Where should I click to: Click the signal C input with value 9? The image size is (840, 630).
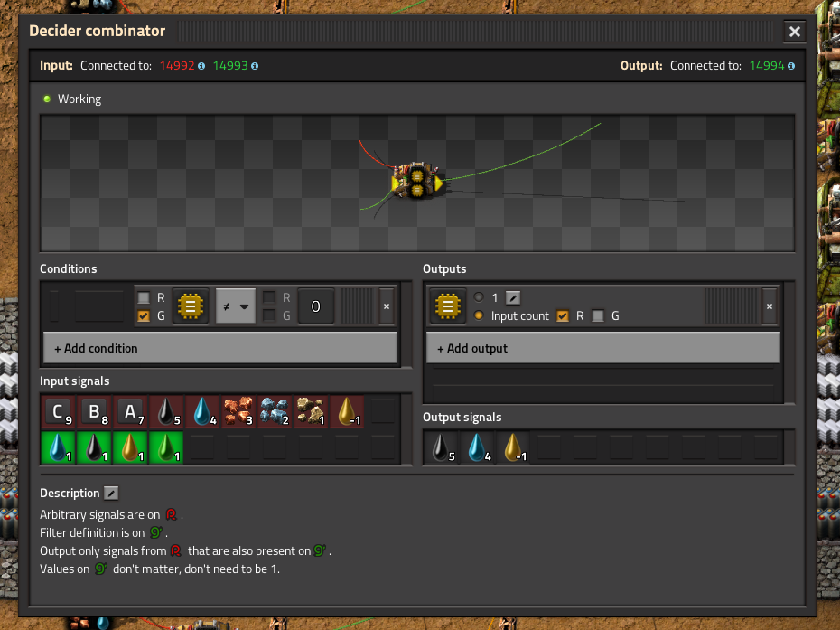[x=59, y=412]
